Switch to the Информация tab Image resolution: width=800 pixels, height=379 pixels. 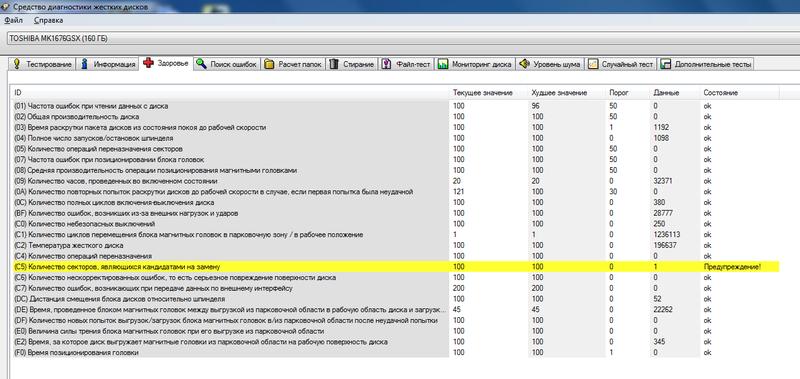pos(108,64)
